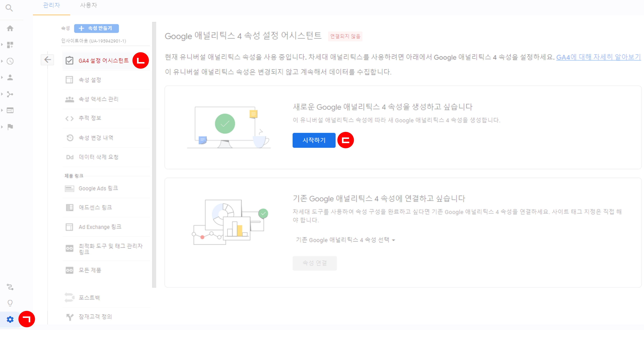Click the Ad Exchange 링크 icon
644x346 pixels.
click(x=69, y=227)
